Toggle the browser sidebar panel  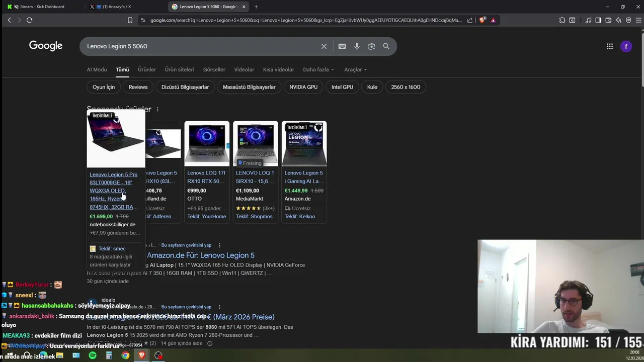598,20
